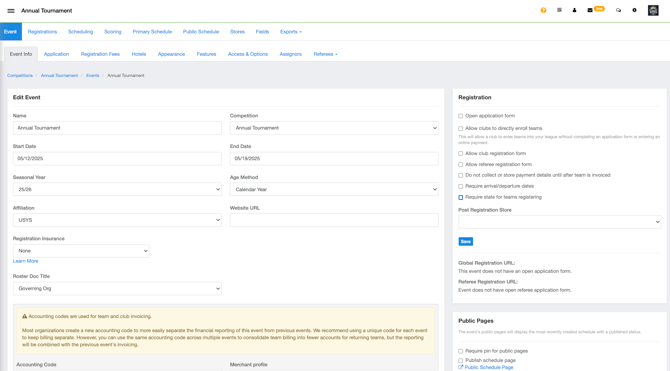Click the settings circle icon in top bar
The width and height of the screenshot is (670, 371).
click(x=635, y=10)
